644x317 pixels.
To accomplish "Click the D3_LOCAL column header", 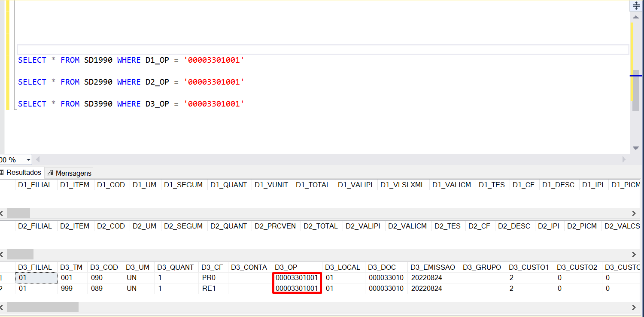I will click(343, 267).
